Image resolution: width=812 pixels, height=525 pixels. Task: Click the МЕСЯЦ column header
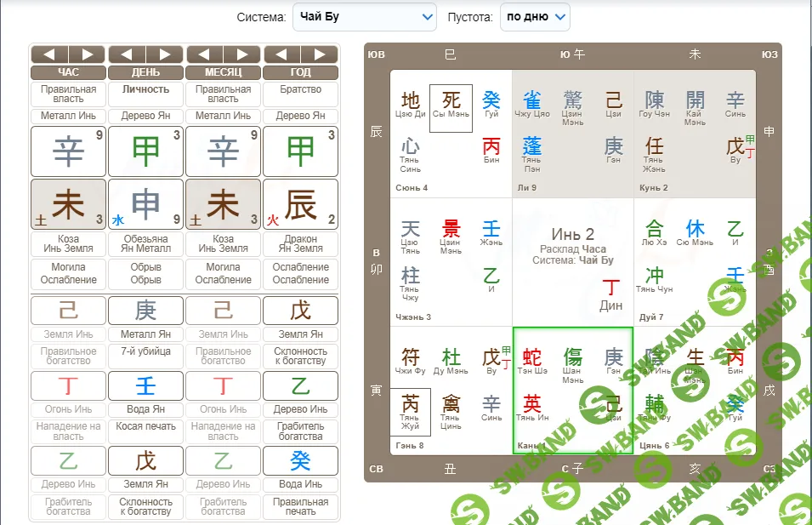coord(224,72)
